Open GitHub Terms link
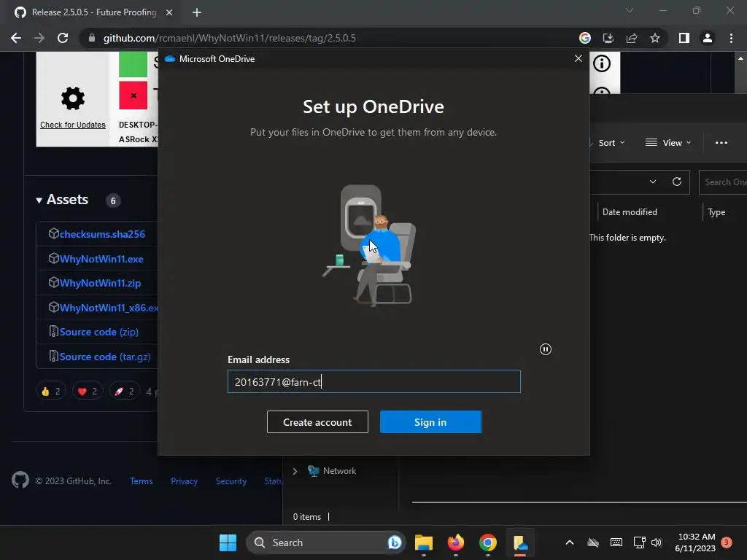The height and width of the screenshot is (560, 747). (142, 481)
